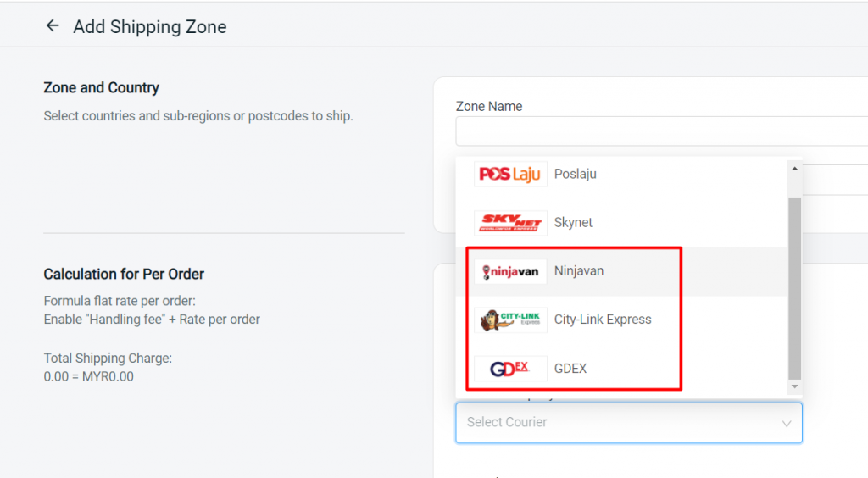Click the Skynet logo icon
This screenshot has width=868, height=478.
[x=510, y=223]
